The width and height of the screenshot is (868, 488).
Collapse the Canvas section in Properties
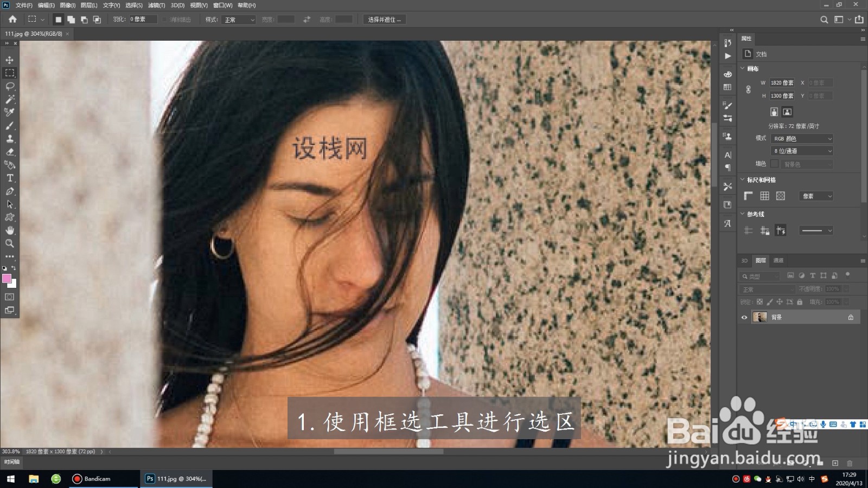click(x=743, y=68)
